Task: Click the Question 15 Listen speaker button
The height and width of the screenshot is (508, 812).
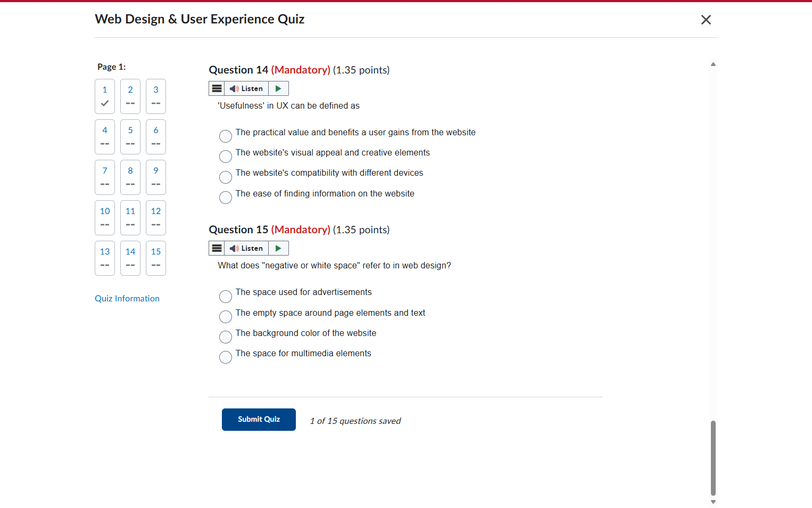Action: (246, 248)
